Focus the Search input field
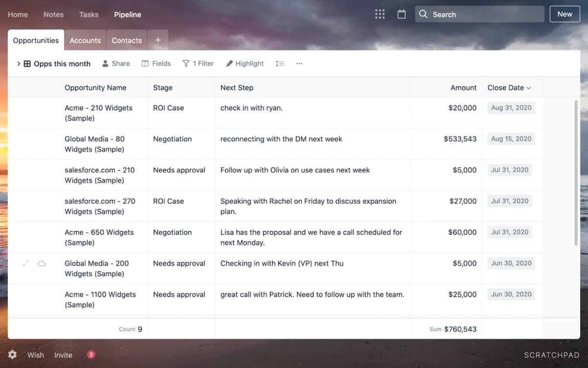Image resolution: width=588 pixels, height=368 pixels. tap(480, 14)
